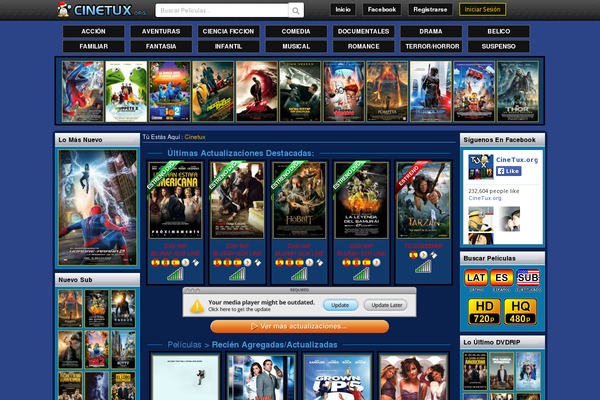
Task: Open La Leyenda del Samurai poster
Action: tap(361, 200)
